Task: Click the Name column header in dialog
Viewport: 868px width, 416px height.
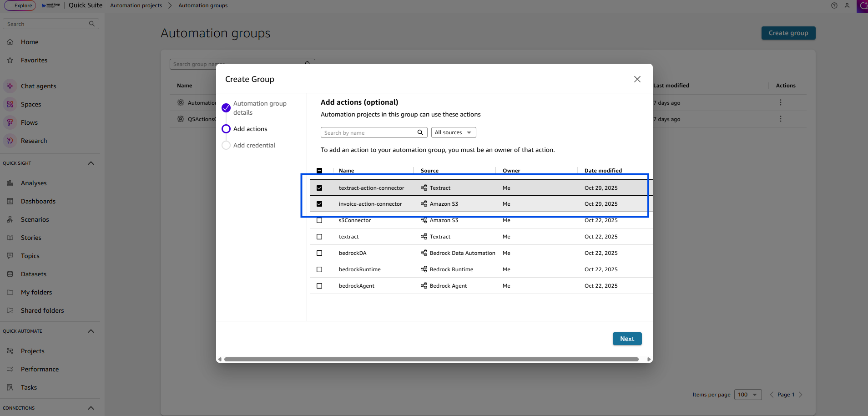Action: [346, 171]
